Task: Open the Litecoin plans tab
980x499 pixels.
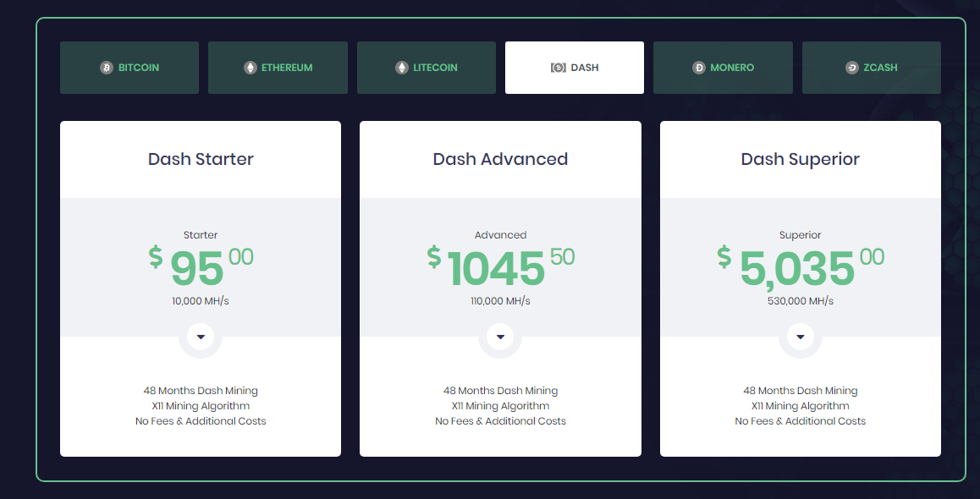Action: [427, 68]
